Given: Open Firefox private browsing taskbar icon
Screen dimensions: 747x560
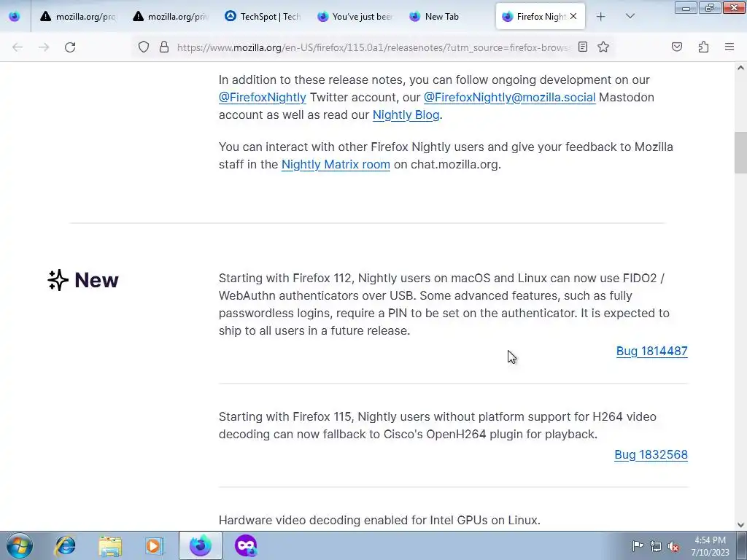Looking at the screenshot, I should [x=246, y=545].
